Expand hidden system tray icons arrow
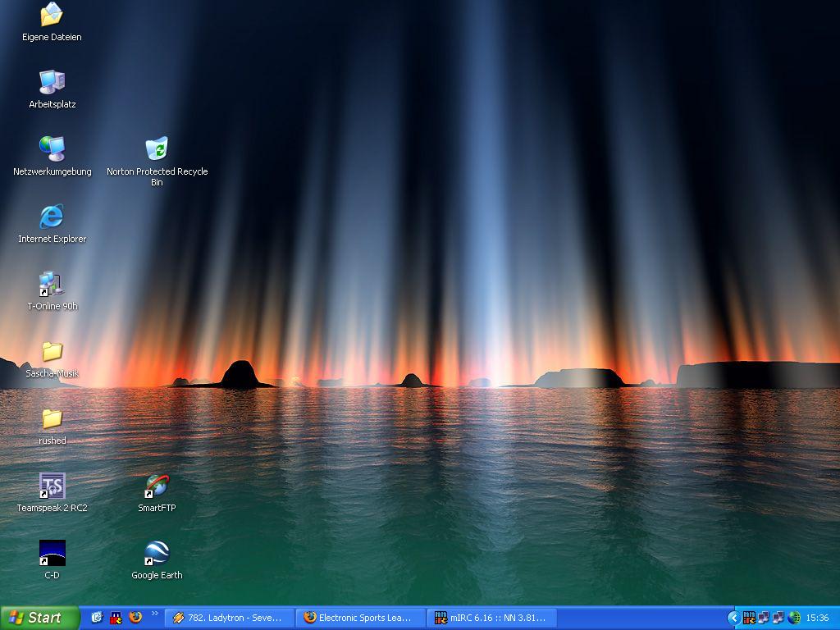Image resolution: width=840 pixels, height=630 pixels. coord(733,618)
